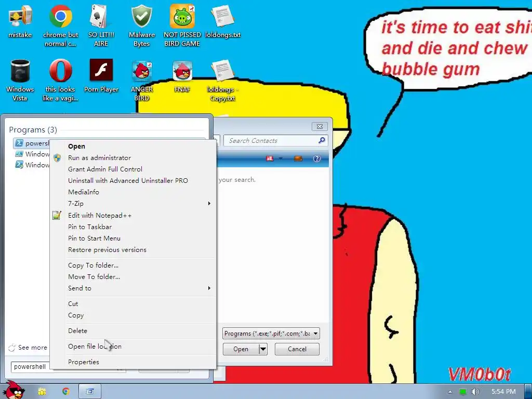Select the Flash 'Porn Player' icon
This screenshot has height=399, width=532.
pos(101,76)
